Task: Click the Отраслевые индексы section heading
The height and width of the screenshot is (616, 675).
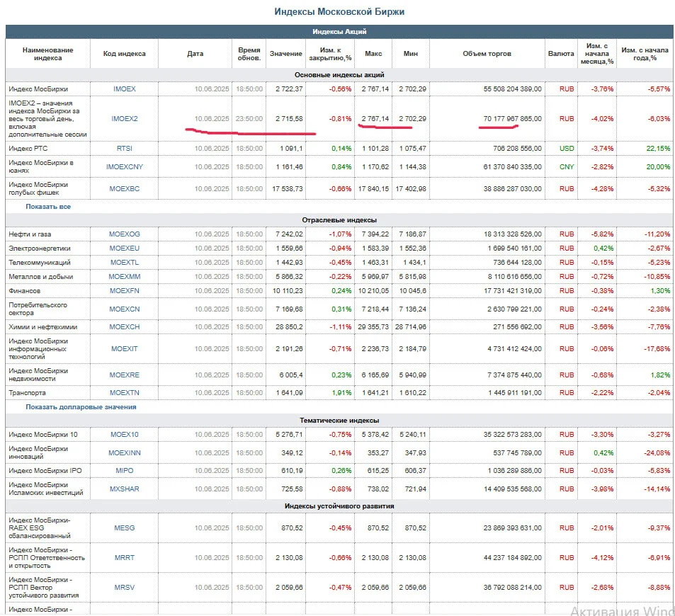Action: [x=339, y=220]
